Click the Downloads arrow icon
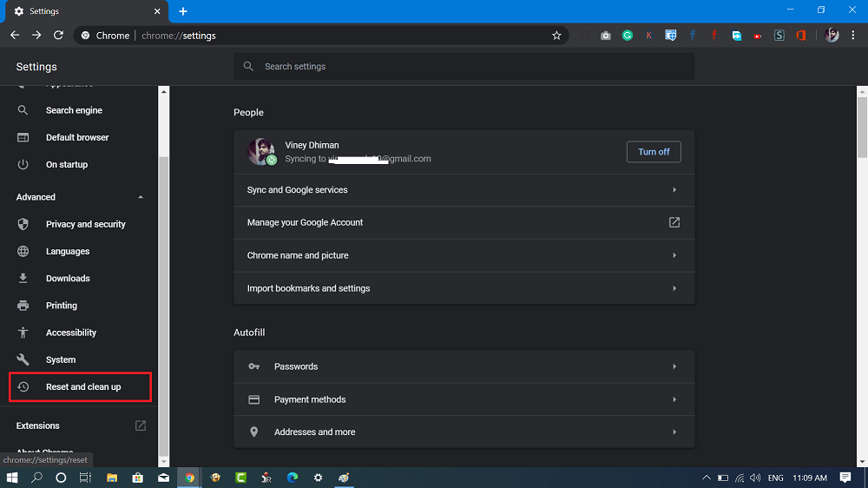 click(x=23, y=278)
